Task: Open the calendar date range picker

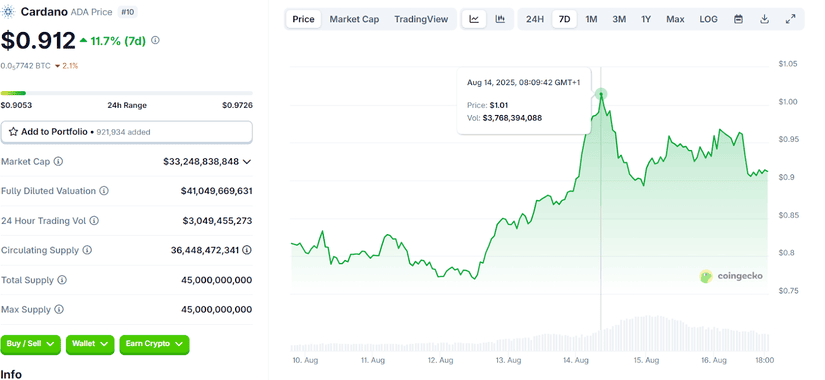Action: (x=738, y=19)
